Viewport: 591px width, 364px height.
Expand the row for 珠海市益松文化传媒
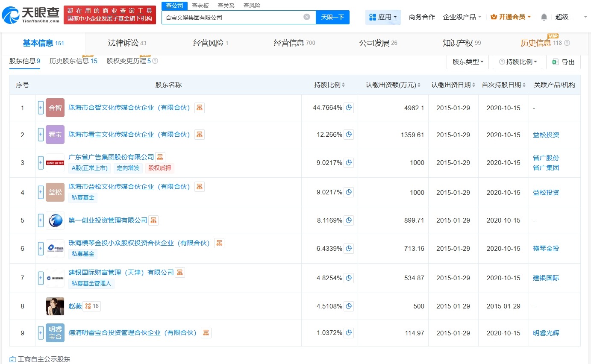coord(40,192)
